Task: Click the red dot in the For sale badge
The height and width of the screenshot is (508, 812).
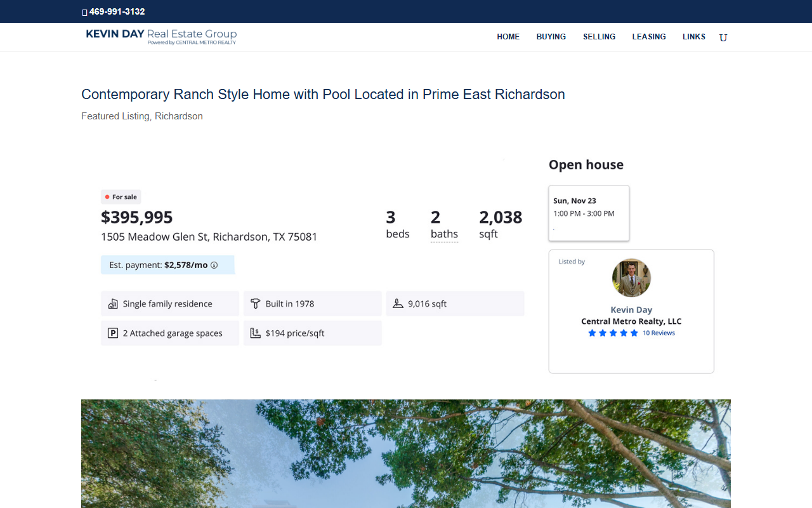Action: [x=107, y=197]
